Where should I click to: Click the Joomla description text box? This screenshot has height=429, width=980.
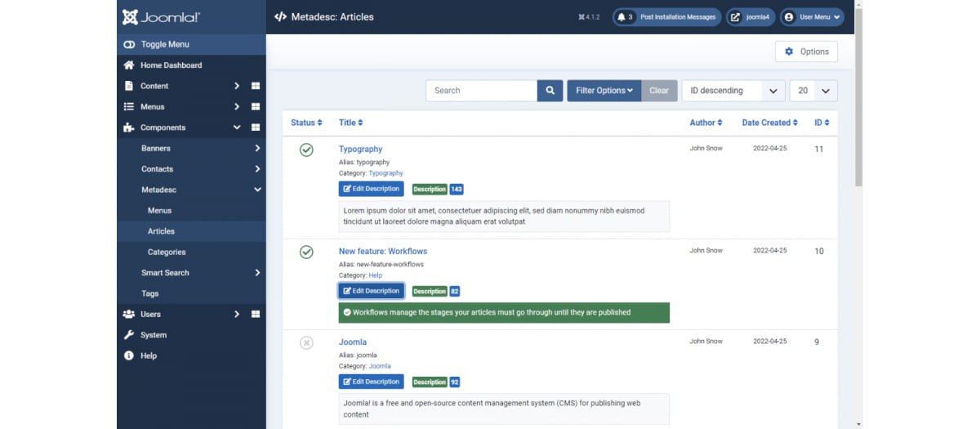tap(504, 409)
